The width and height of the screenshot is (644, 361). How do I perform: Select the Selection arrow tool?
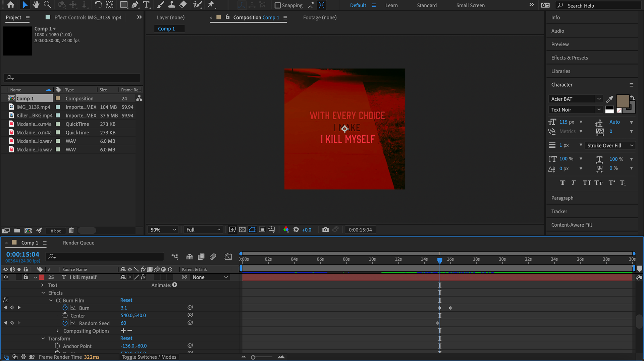pyautogui.click(x=25, y=5)
